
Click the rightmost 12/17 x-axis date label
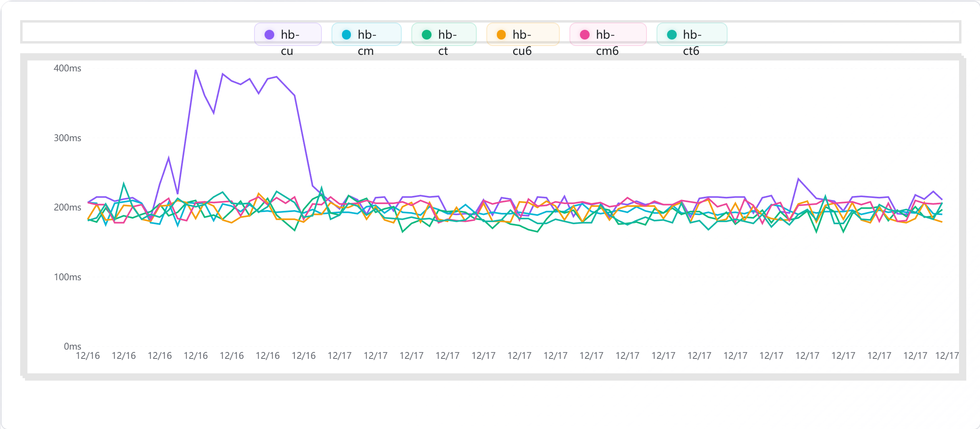click(947, 356)
